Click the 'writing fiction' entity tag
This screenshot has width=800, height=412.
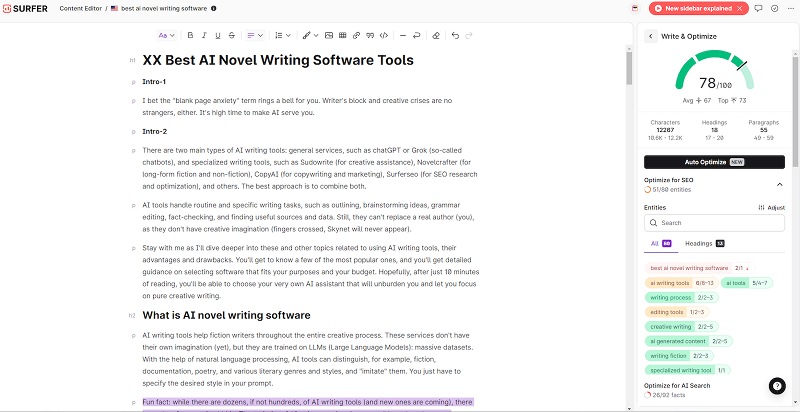(x=679, y=356)
